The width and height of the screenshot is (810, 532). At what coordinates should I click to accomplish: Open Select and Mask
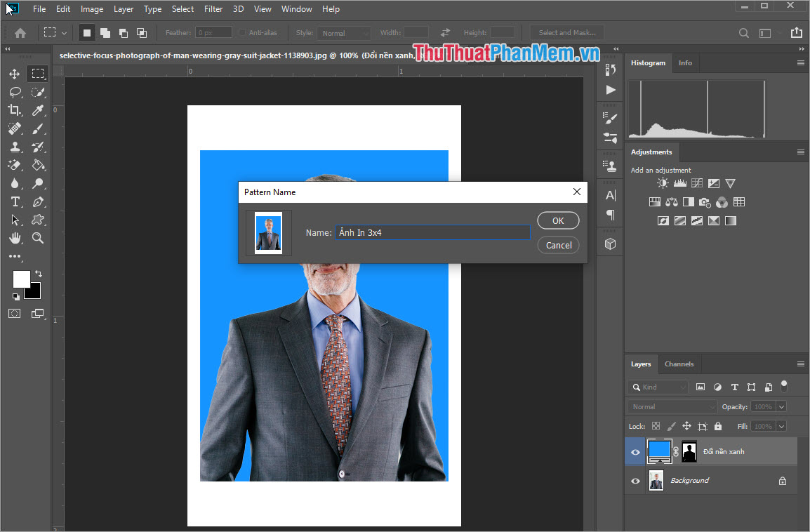coord(566,32)
